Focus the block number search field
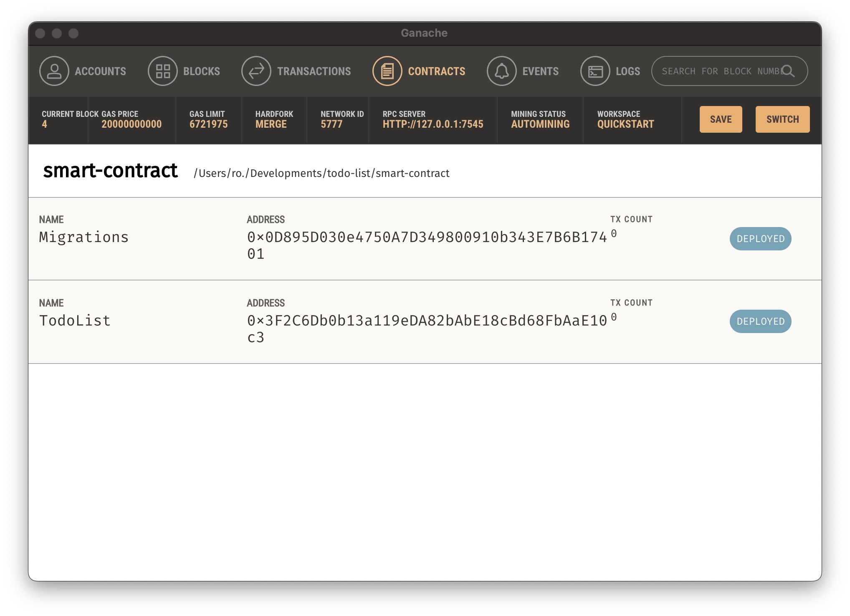The image size is (850, 616). (720, 71)
